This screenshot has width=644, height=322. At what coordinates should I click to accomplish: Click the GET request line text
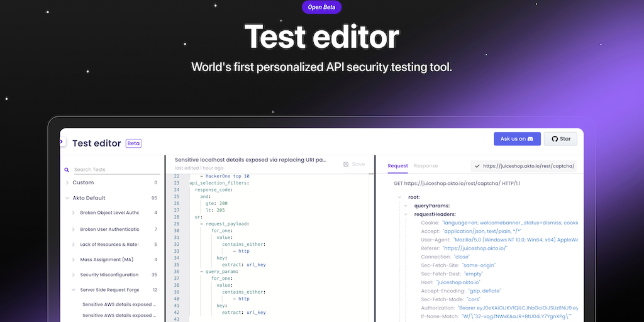point(457,183)
